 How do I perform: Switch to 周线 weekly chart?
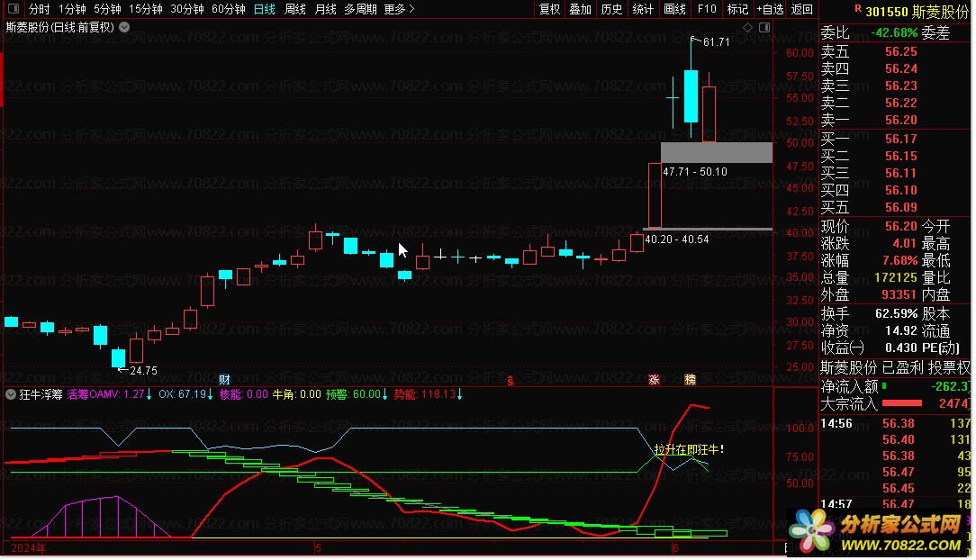point(295,9)
